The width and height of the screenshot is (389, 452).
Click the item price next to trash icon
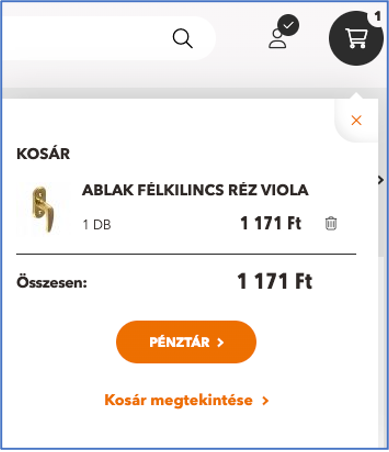pos(271,223)
